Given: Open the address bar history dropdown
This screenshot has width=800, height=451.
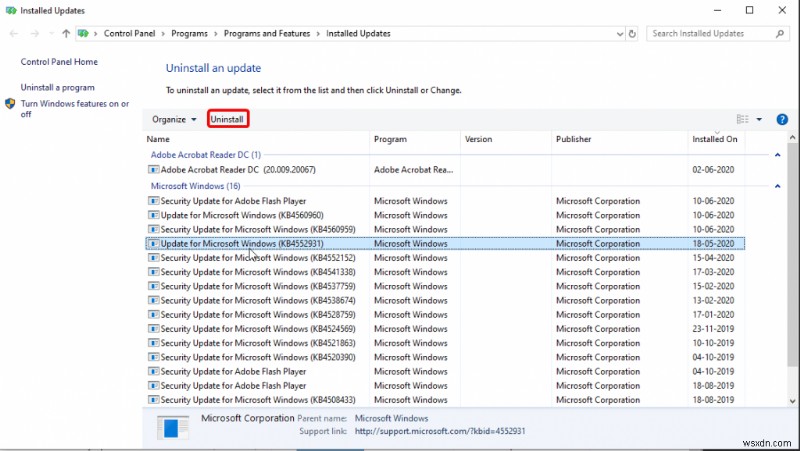Looking at the screenshot, I should 620,34.
